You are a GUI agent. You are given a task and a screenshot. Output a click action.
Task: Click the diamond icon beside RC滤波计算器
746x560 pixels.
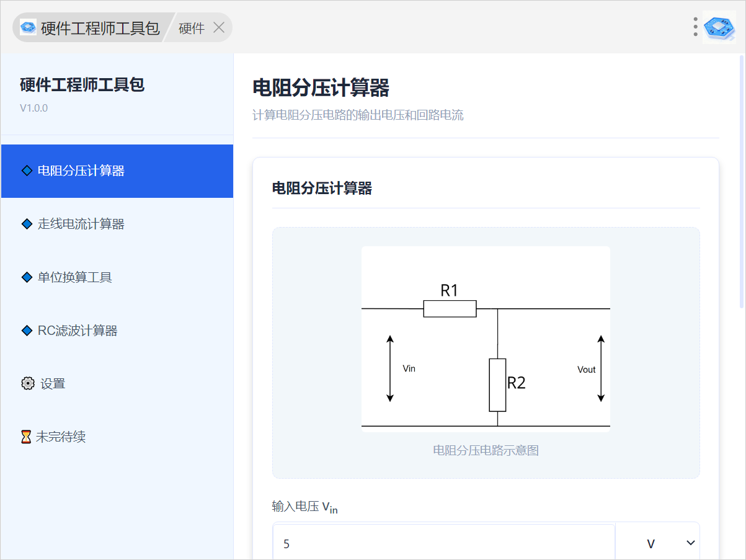27,331
